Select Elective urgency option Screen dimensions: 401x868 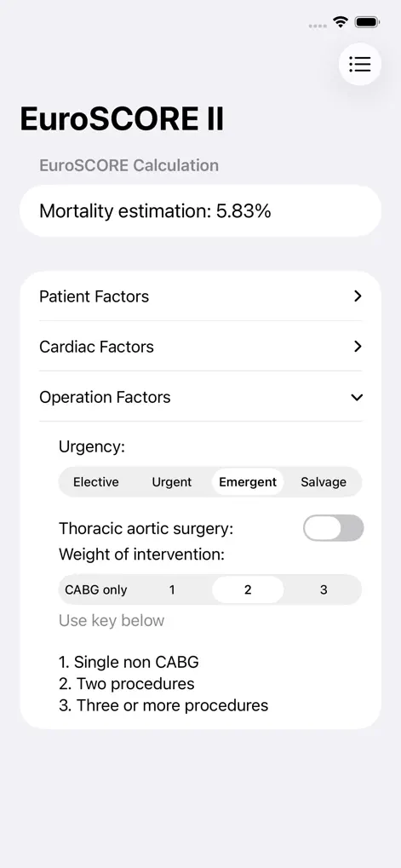[x=95, y=481]
